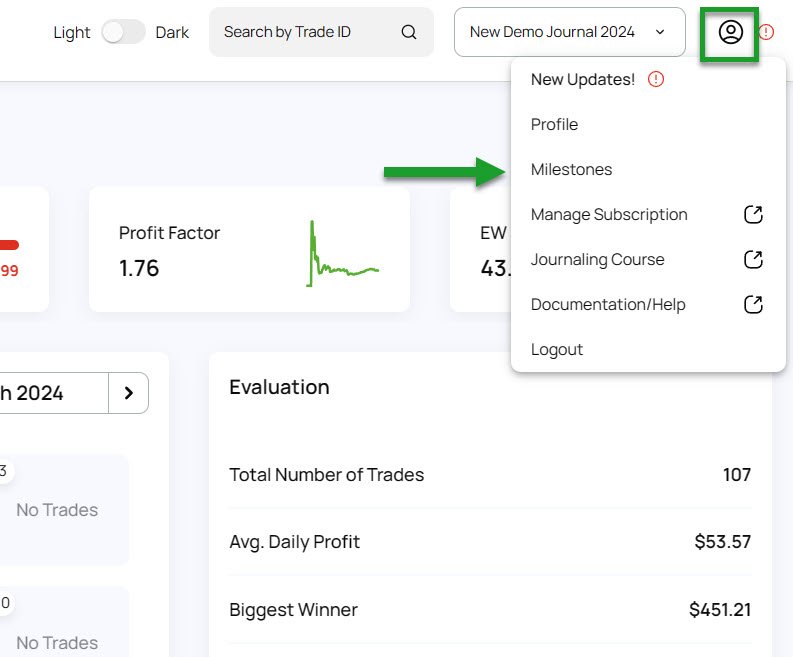The image size is (793, 657).
Task: Click the Biggest Winner label
Action: pyautogui.click(x=293, y=610)
